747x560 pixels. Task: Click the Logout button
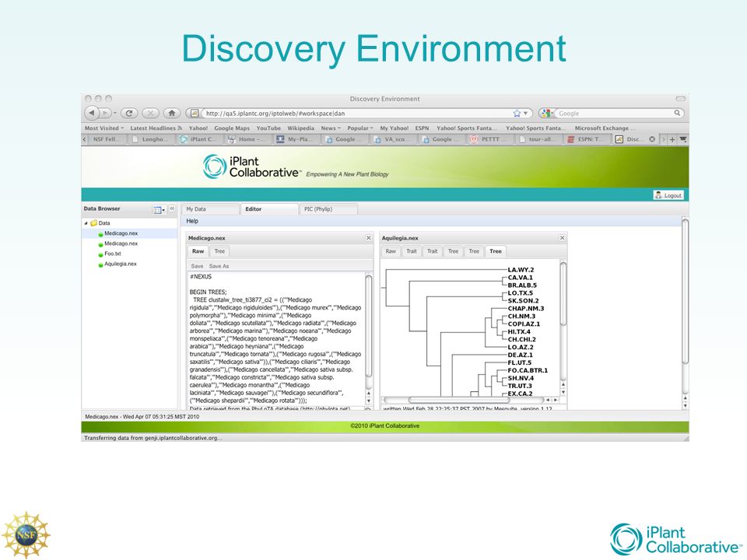pyautogui.click(x=668, y=195)
